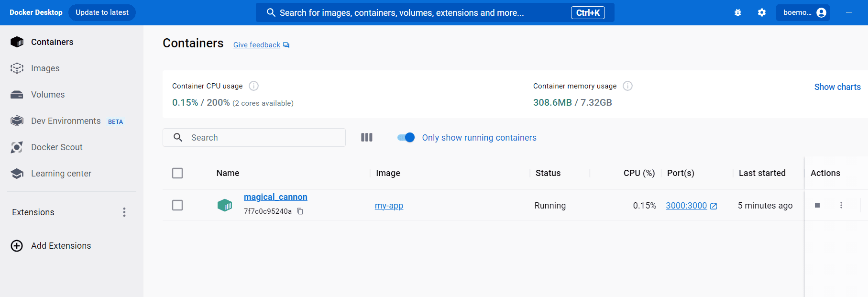Click the 308.6MB / 7.32GB memory value
Image resolution: width=868 pixels, height=297 pixels.
pyautogui.click(x=572, y=102)
